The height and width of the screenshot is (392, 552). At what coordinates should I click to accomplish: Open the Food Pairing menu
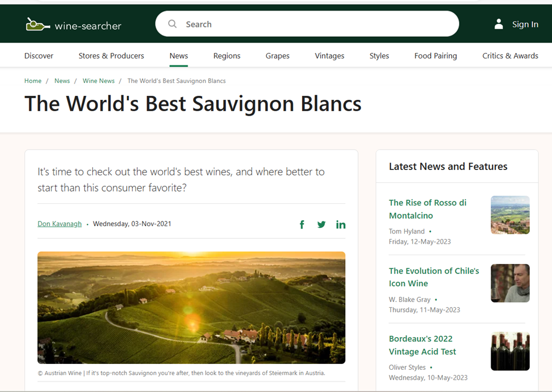(x=436, y=55)
